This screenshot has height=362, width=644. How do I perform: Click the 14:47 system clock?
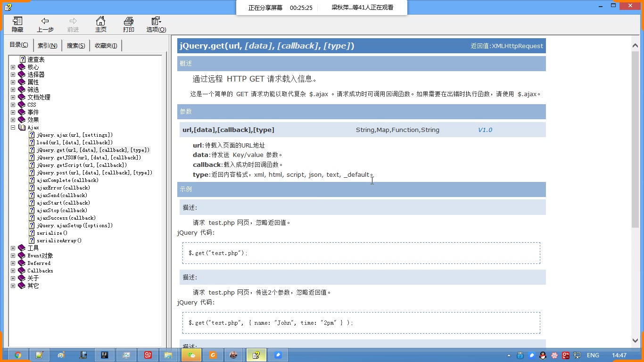(x=619, y=355)
